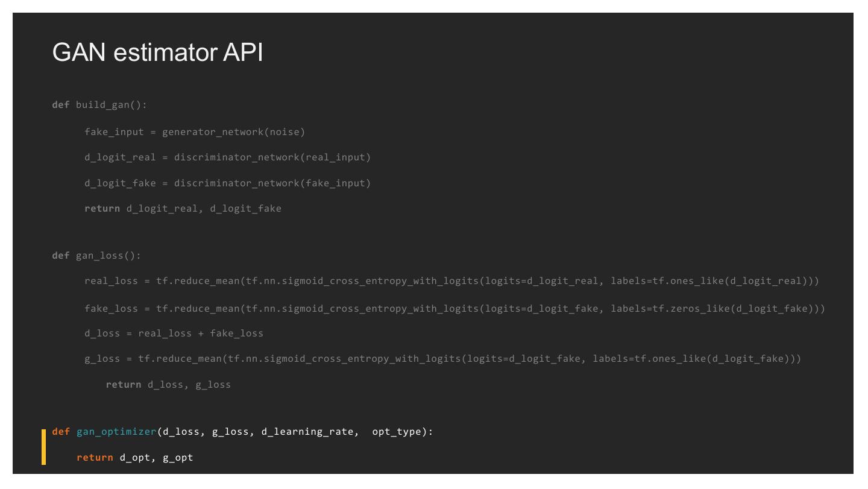Viewport: 868px width, 489px height.
Task: Click the "GAN estimator API" slide title
Action: coord(157,53)
